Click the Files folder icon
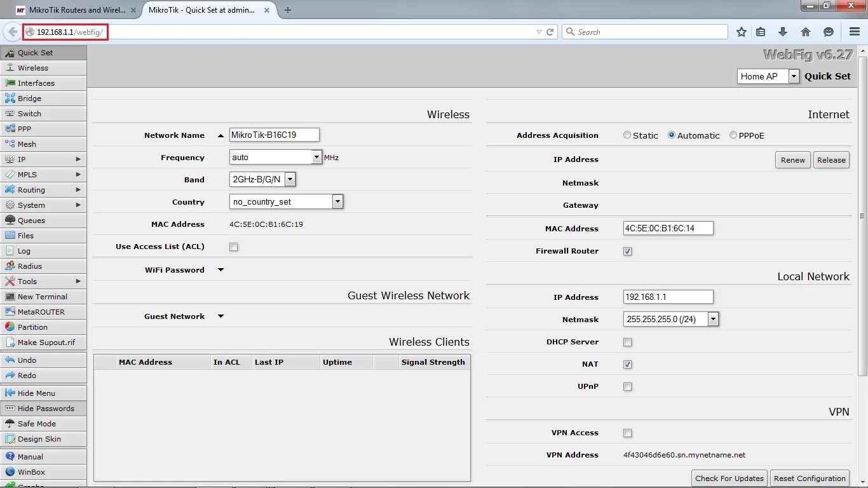868x488 pixels. point(10,236)
